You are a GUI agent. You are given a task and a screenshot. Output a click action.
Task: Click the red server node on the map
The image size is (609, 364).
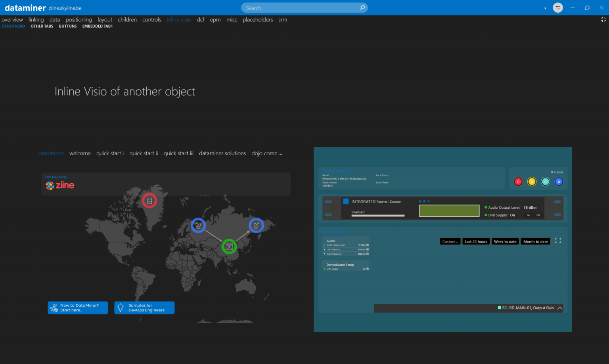[x=149, y=201]
